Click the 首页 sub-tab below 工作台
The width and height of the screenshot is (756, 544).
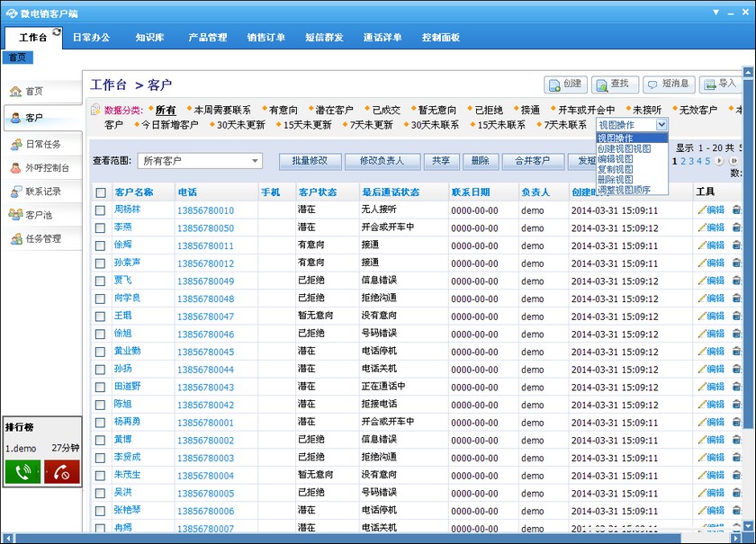[x=18, y=58]
